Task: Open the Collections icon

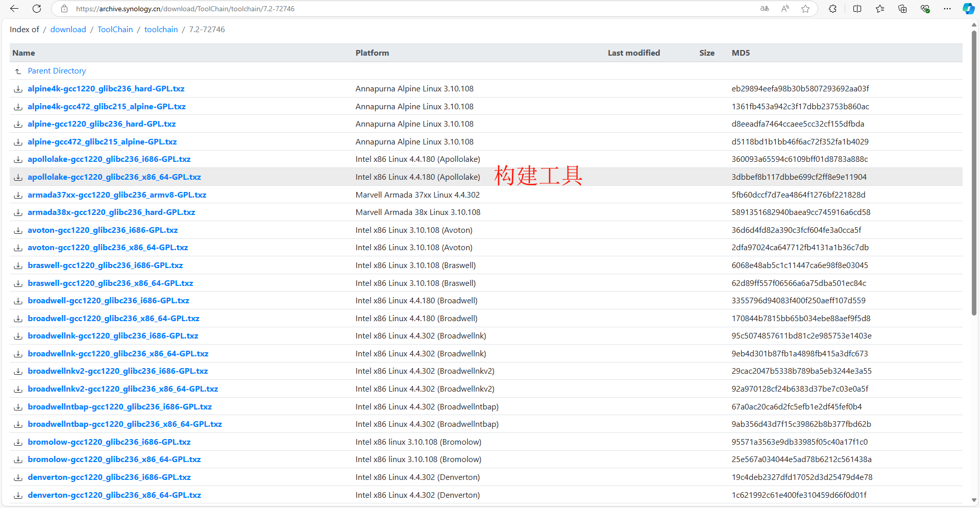Action: pyautogui.click(x=902, y=9)
